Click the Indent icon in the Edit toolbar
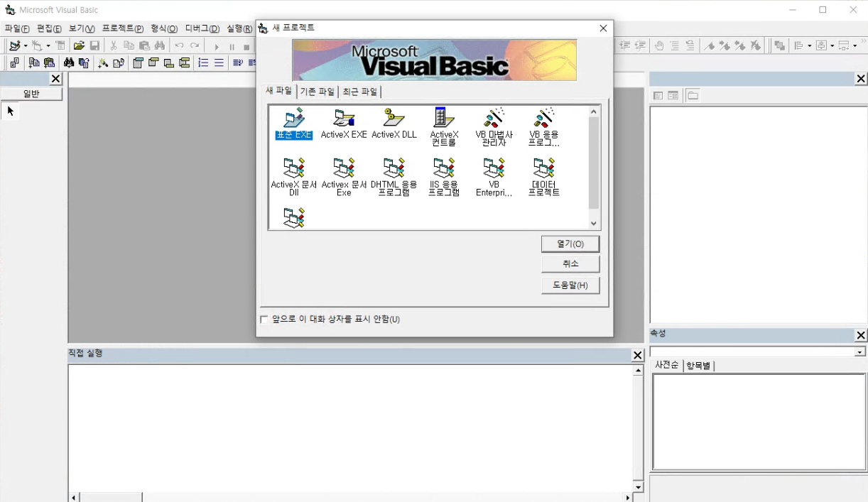This screenshot has height=502, width=868. 624,45
